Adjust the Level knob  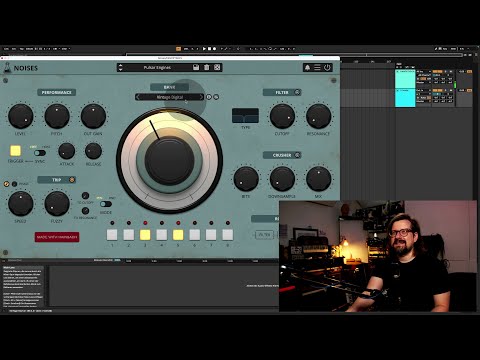tap(20, 116)
